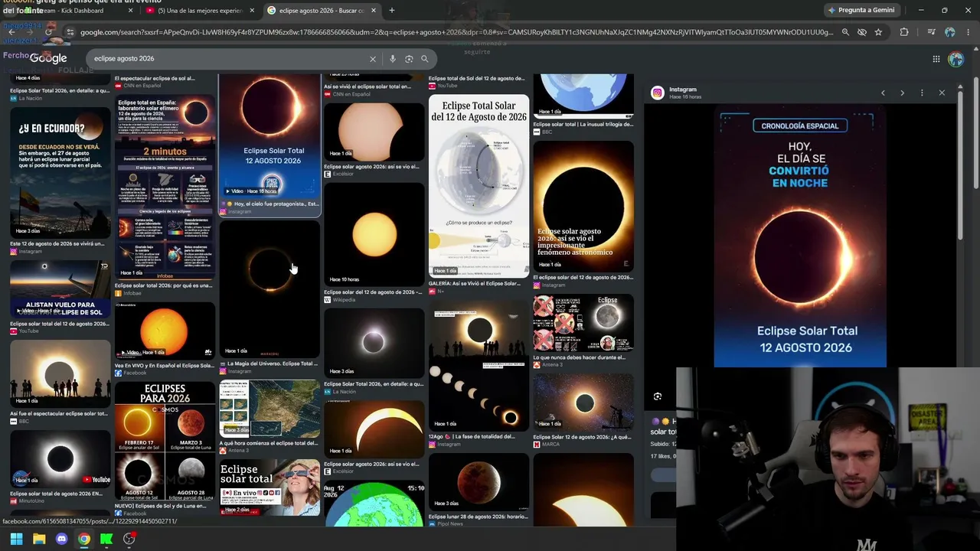Open Windows Start menu
This screenshot has height=551, width=980.
[x=16, y=539]
